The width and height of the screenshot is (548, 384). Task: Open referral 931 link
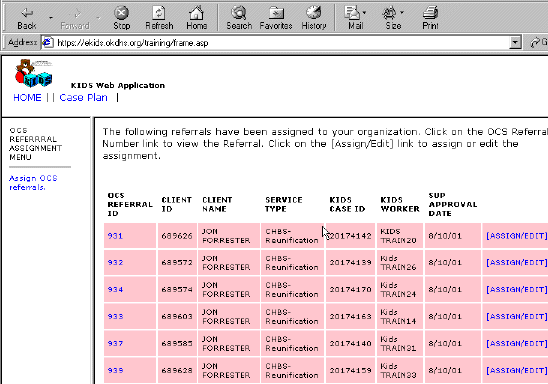pyautogui.click(x=115, y=236)
